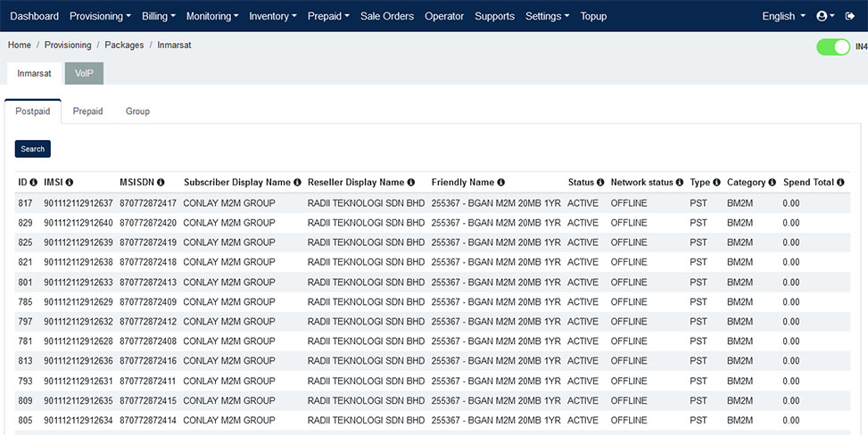The height and width of the screenshot is (435, 868).
Task: Expand the Prepaid dropdown in navbar
Action: coord(328,16)
